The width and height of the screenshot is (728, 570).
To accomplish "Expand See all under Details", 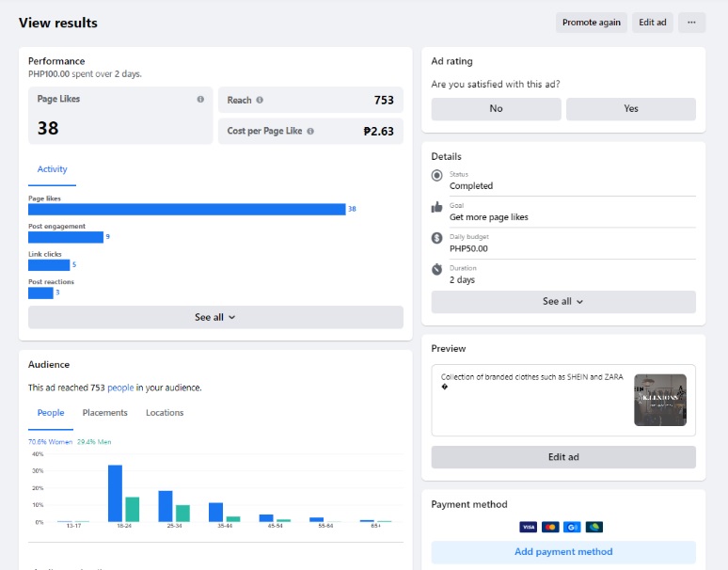I will click(563, 302).
